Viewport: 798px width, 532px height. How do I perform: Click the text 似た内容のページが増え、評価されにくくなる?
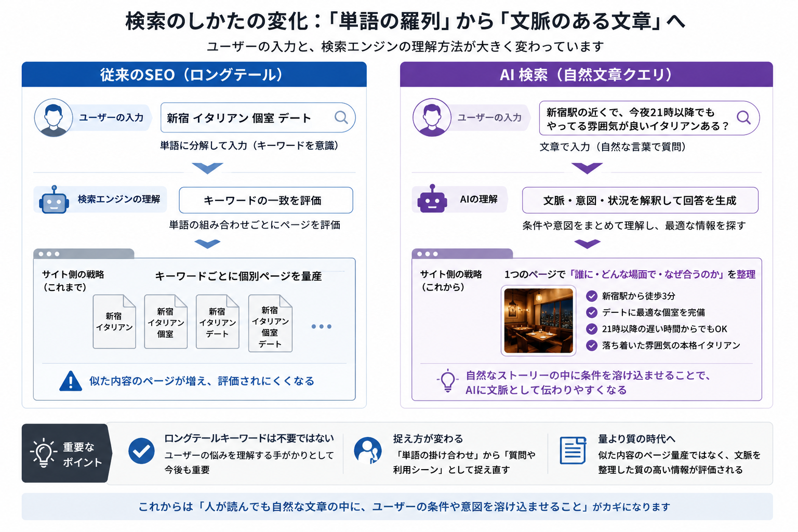pyautogui.click(x=202, y=381)
